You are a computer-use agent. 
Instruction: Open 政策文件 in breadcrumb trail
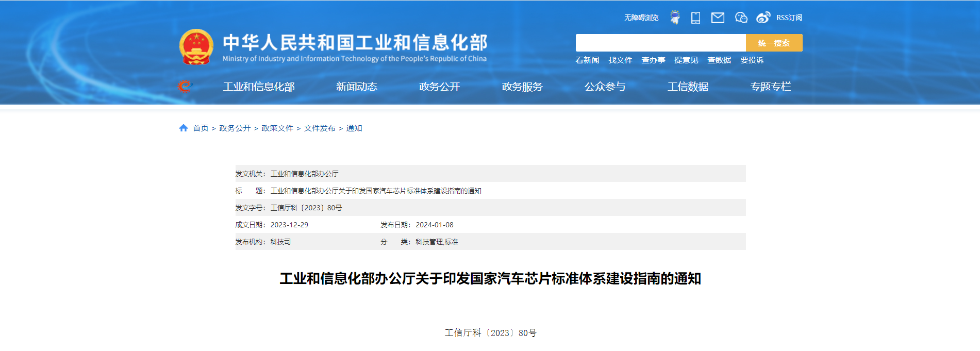[x=277, y=128]
